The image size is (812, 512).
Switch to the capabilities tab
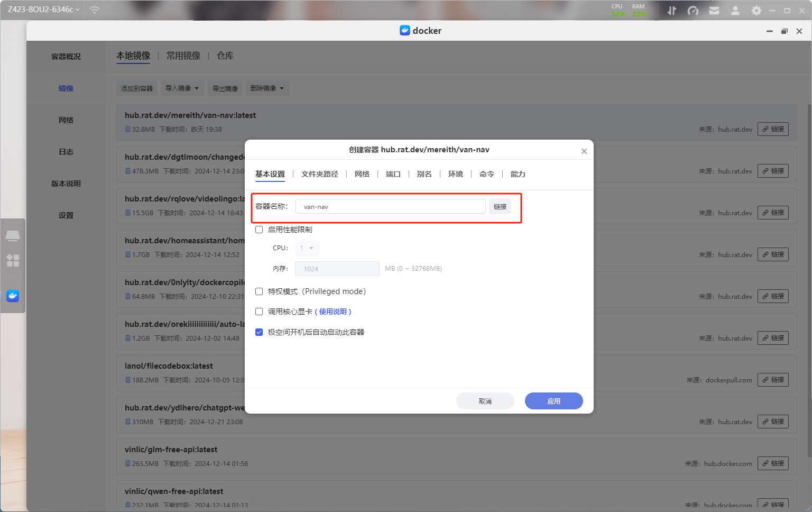(518, 174)
